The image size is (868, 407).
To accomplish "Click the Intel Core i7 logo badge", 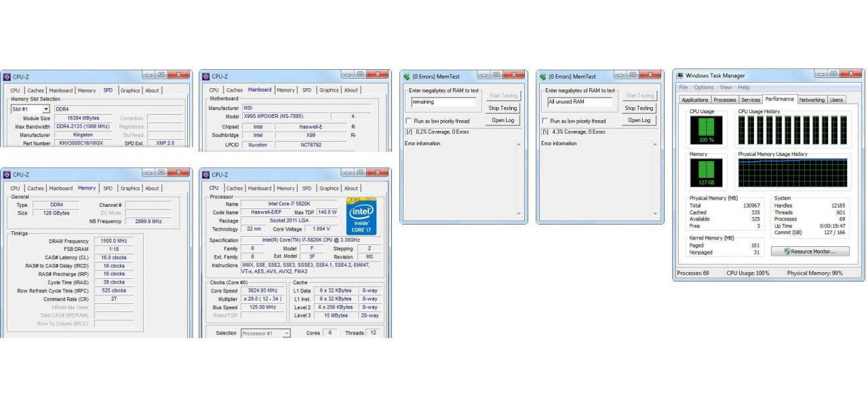I will point(361,216).
